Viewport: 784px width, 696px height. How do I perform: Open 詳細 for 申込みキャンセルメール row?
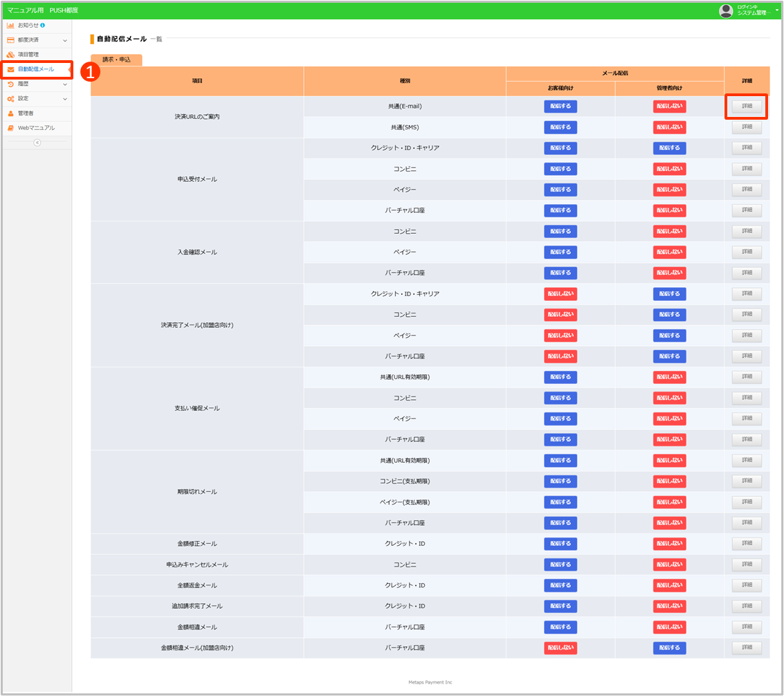click(747, 565)
